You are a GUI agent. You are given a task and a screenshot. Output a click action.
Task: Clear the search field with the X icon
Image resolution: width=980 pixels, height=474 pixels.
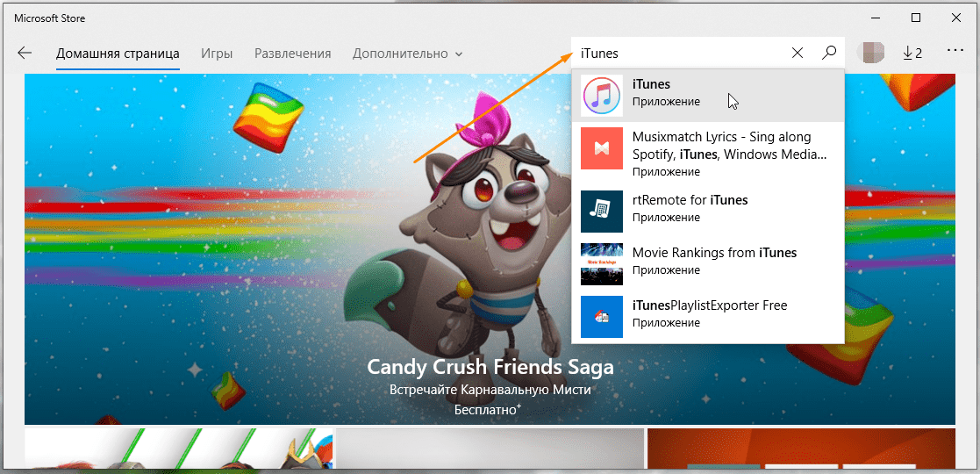pos(798,54)
